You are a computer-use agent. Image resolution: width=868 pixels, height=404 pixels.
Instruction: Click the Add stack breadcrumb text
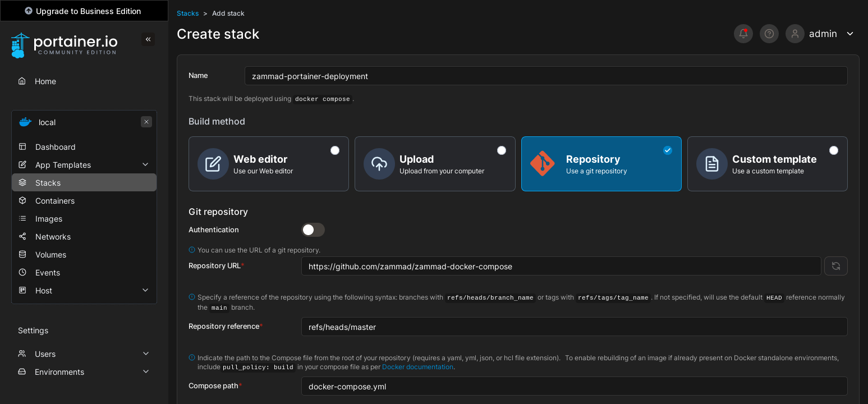tap(228, 13)
